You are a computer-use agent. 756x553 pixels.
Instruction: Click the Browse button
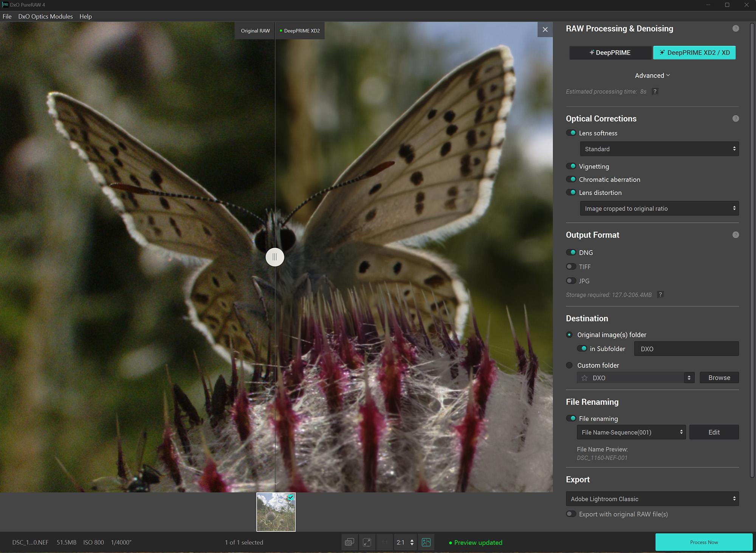pos(719,378)
